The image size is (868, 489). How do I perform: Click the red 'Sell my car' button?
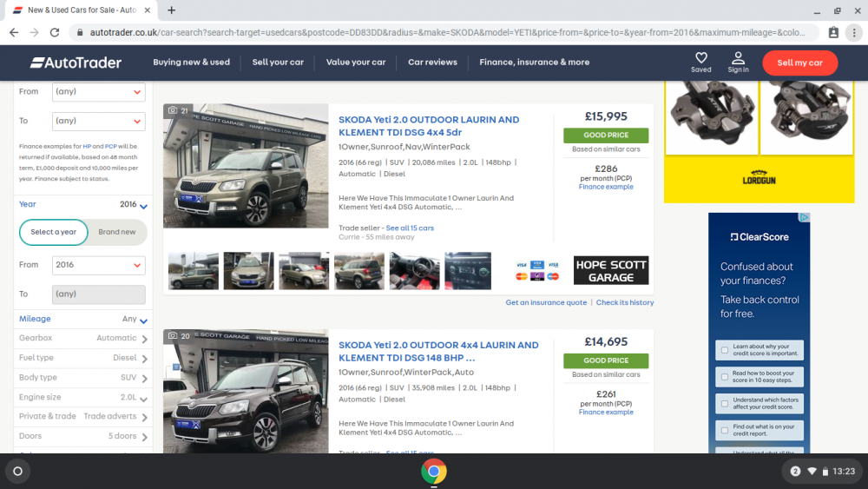point(800,63)
